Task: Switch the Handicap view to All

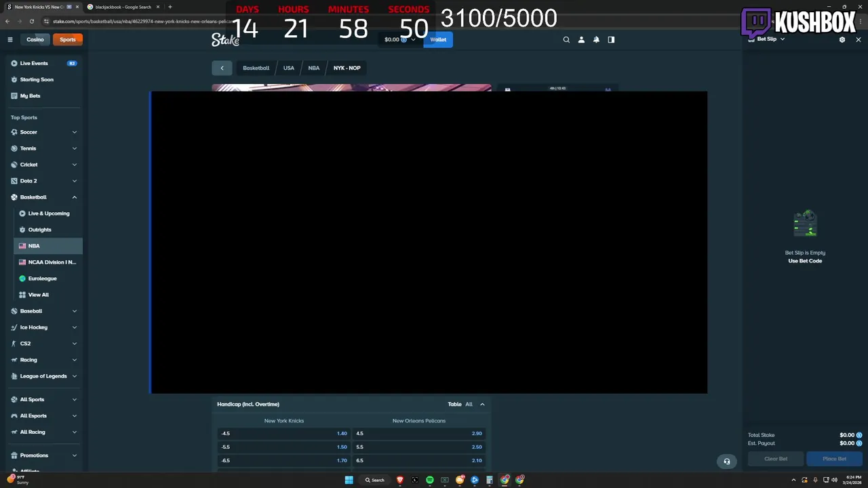Action: [469, 404]
